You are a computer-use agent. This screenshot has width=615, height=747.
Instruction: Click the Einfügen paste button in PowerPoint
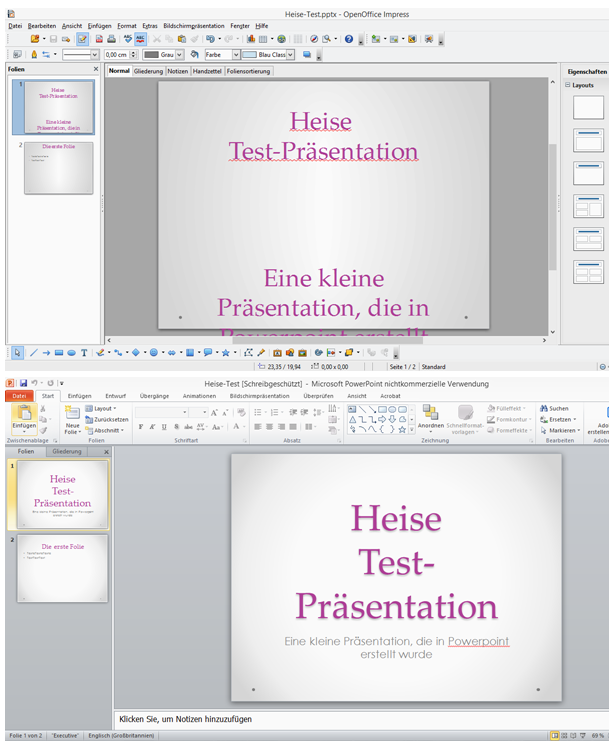click(x=24, y=417)
